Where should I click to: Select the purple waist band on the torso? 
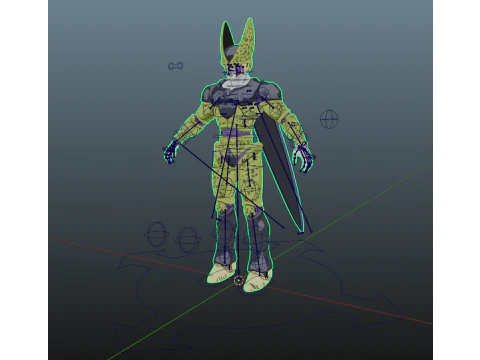(x=235, y=133)
